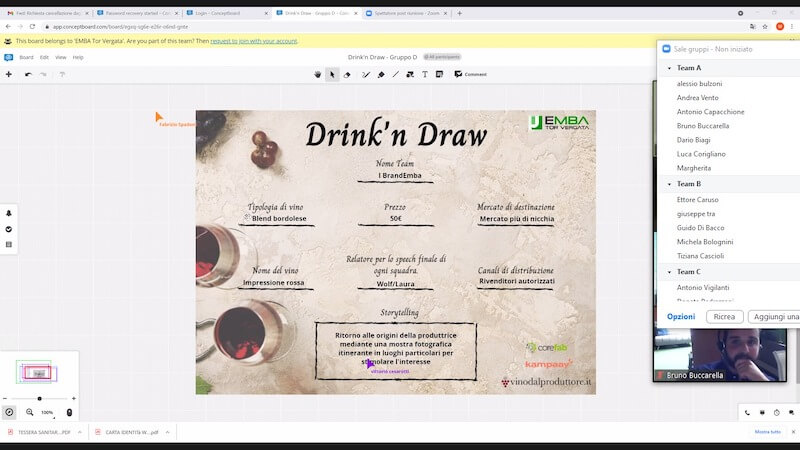The image size is (800, 450).
Task: Open the outline list icon in sidebar
Action: point(9,244)
